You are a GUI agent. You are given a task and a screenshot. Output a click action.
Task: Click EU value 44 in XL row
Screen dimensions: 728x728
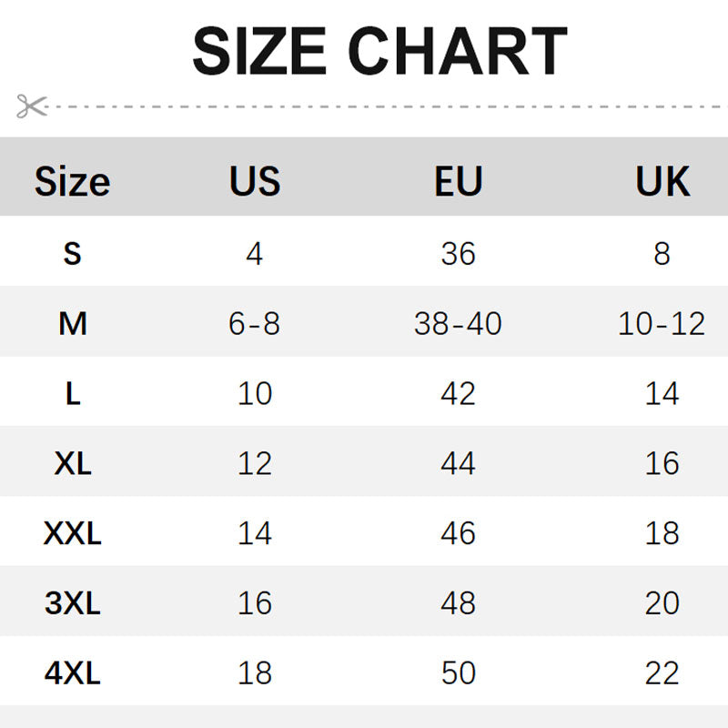click(x=458, y=463)
